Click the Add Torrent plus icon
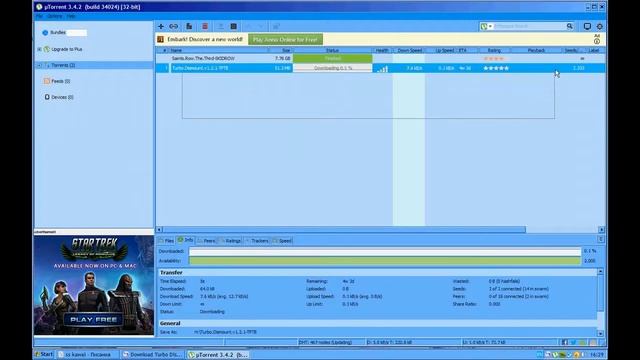640x360 pixels. click(161, 26)
